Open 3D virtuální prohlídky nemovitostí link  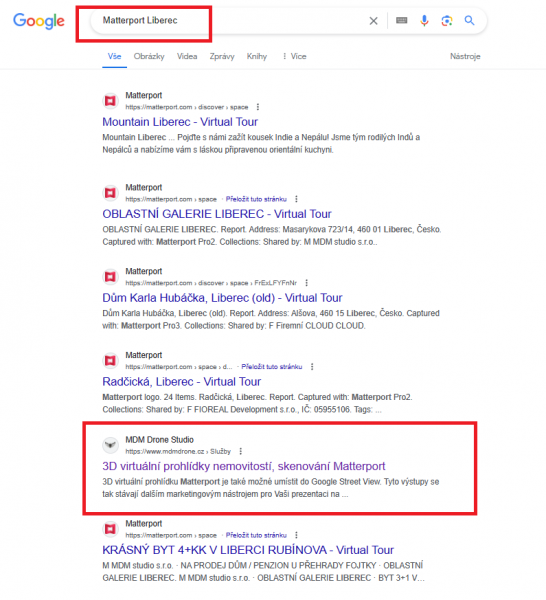[243, 466]
